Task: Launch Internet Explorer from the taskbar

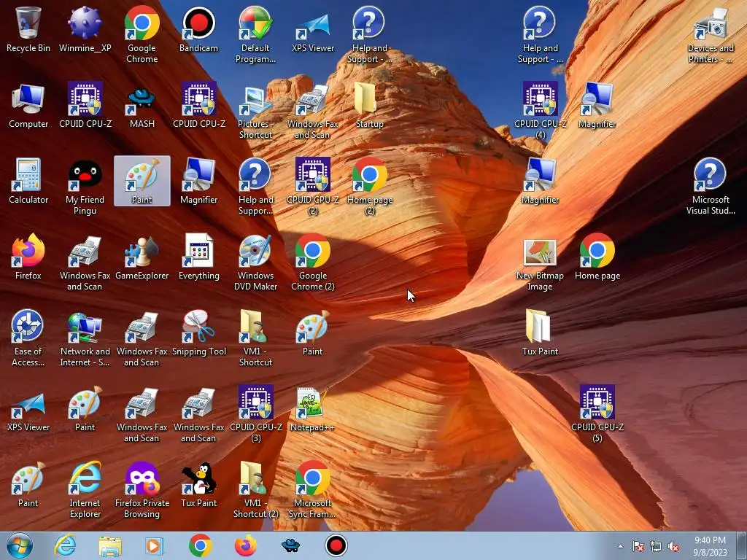Action: pyautogui.click(x=65, y=545)
